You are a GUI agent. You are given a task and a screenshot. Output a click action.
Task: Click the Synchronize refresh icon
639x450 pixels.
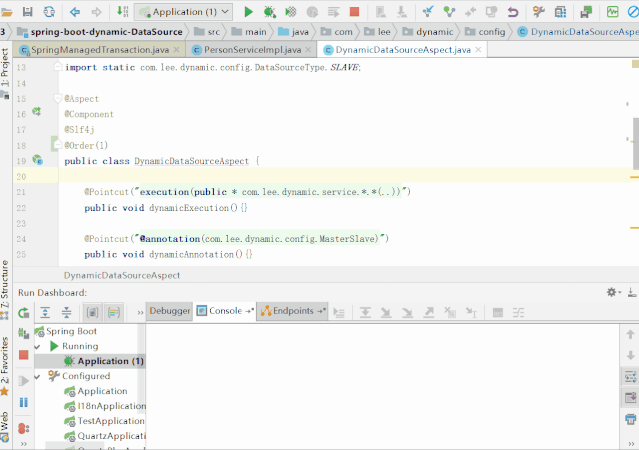pyautogui.click(x=49, y=12)
